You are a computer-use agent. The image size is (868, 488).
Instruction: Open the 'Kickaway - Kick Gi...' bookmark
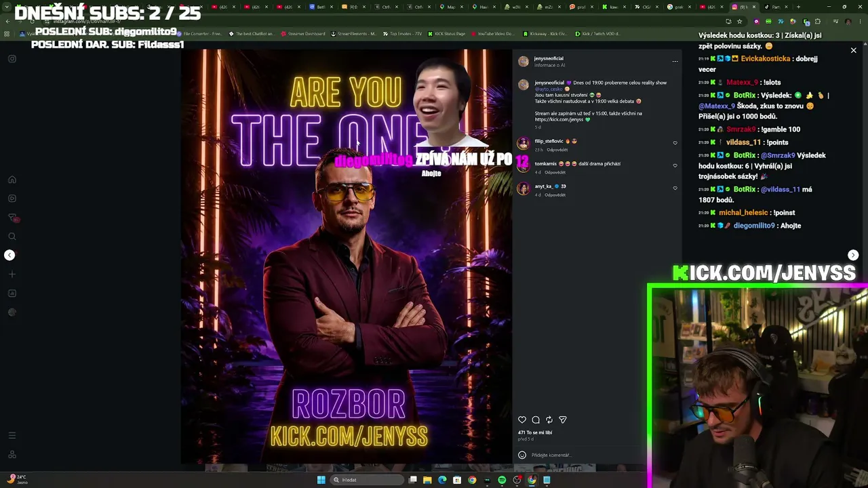[x=545, y=33]
